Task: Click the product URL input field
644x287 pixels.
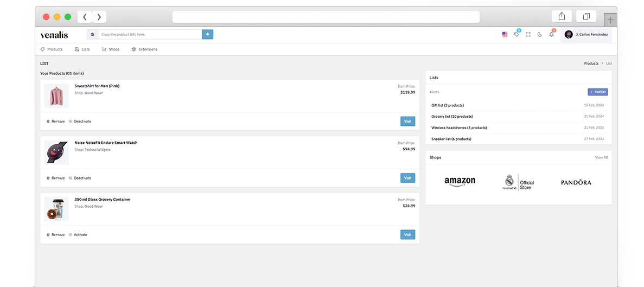Action: [x=150, y=34]
